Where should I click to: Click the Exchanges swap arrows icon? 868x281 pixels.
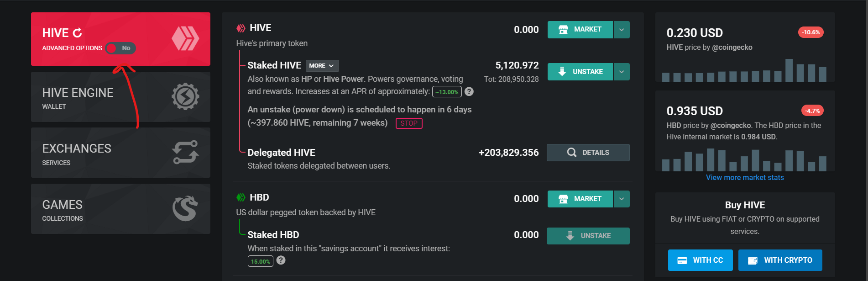point(185,152)
